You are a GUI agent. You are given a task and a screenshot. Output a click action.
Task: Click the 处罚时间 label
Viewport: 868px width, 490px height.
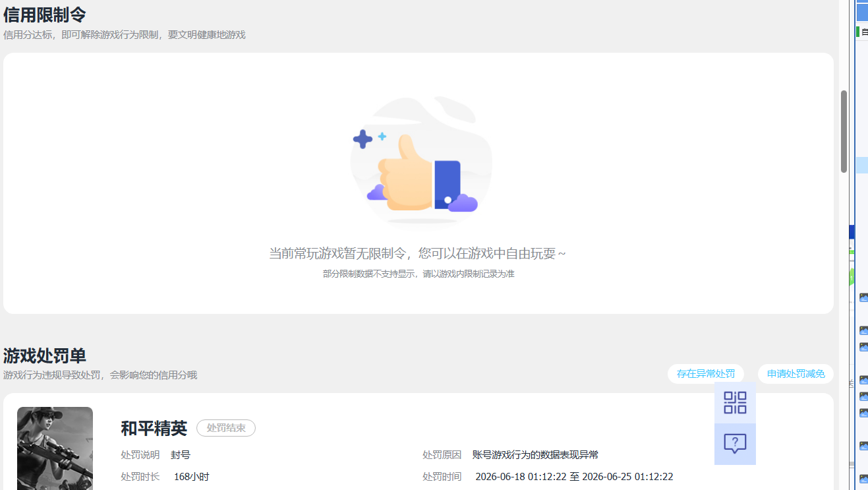point(442,476)
